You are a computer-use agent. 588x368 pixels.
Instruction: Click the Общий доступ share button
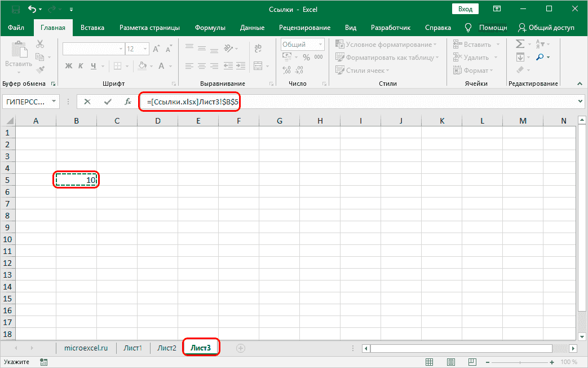[546, 28]
